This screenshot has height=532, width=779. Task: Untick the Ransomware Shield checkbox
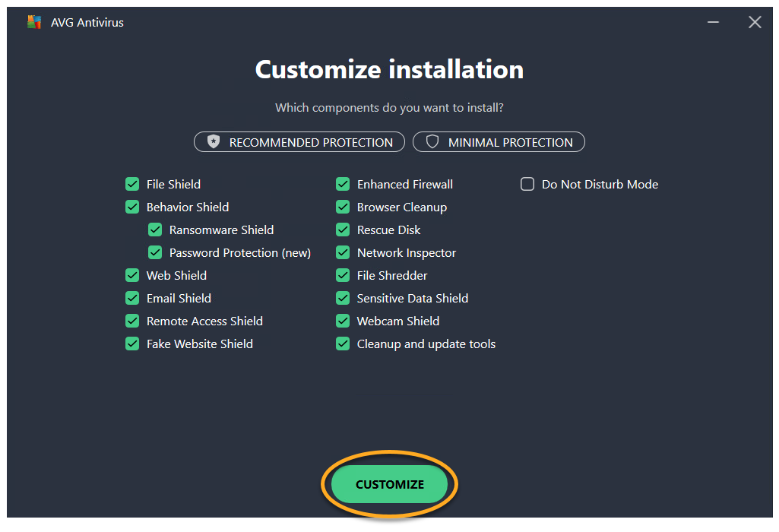point(155,230)
